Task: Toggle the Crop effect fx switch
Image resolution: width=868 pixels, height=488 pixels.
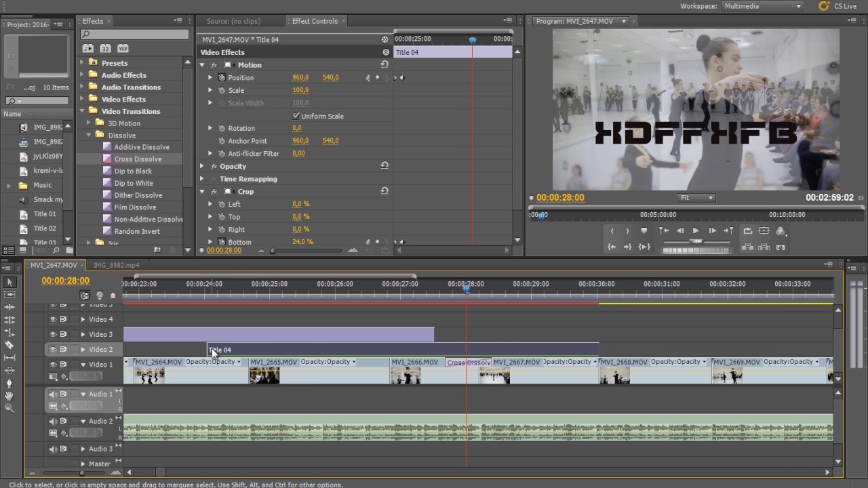Action: click(x=214, y=192)
